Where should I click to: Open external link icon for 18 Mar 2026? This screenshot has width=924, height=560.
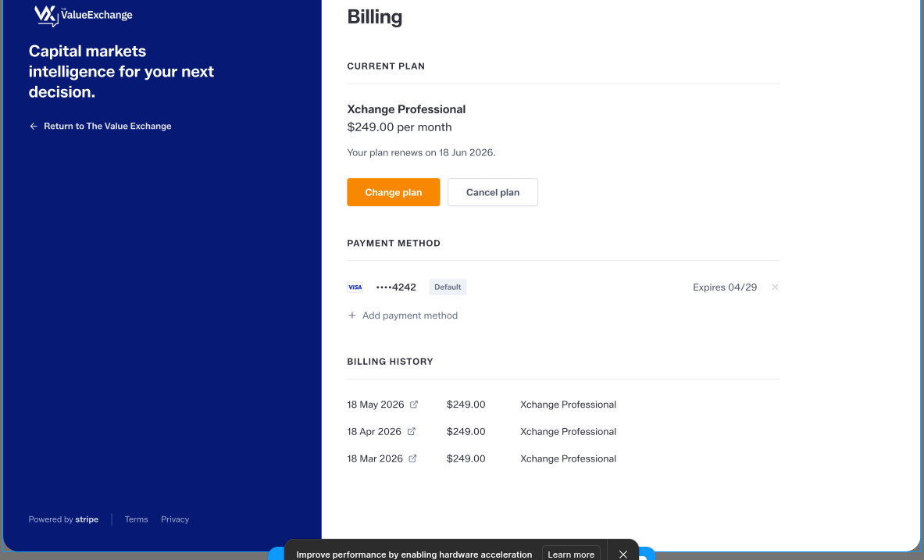[x=412, y=458]
